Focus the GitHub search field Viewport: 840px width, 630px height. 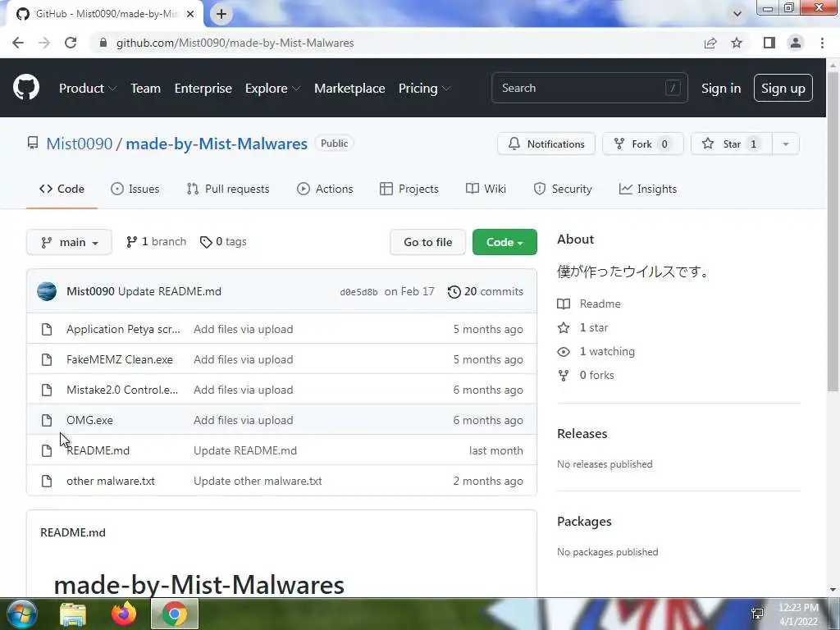[x=589, y=88]
